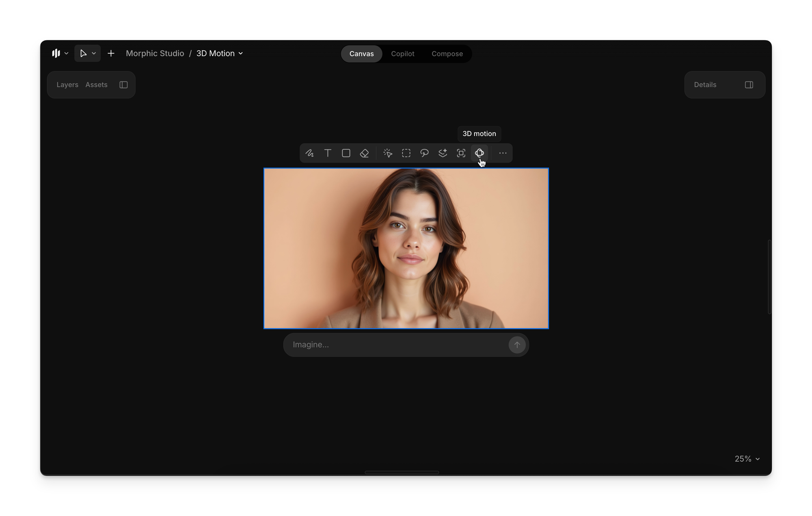The width and height of the screenshot is (812, 516).
Task: Toggle the left sidebar panel icon
Action: point(123,85)
